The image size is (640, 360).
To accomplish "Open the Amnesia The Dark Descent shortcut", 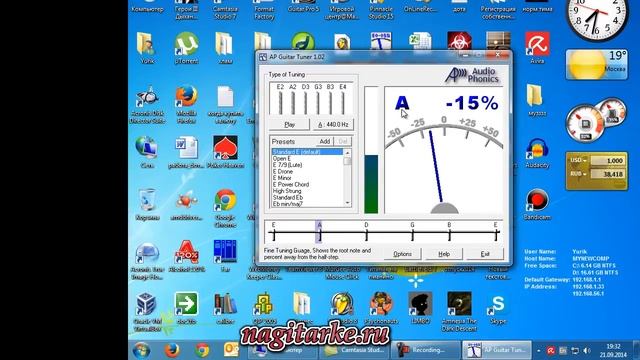I will (459, 304).
